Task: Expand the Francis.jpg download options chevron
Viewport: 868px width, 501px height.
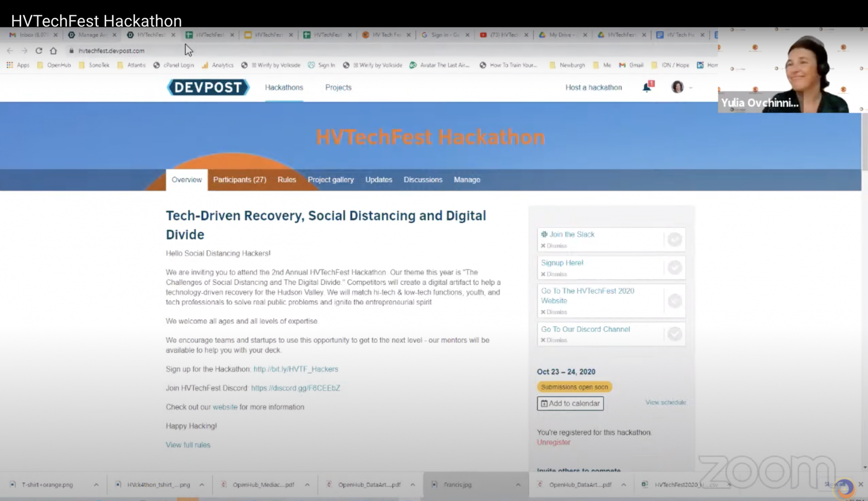Action: (518, 485)
